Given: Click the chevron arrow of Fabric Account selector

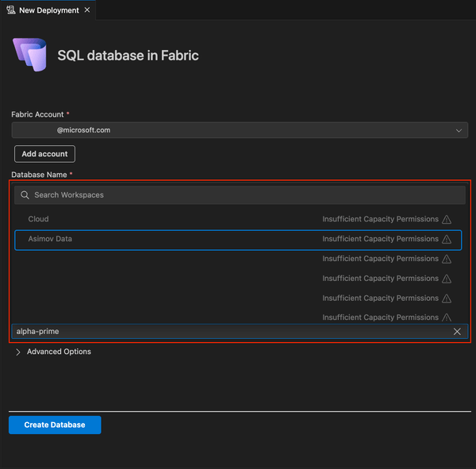Looking at the screenshot, I should coord(459,130).
